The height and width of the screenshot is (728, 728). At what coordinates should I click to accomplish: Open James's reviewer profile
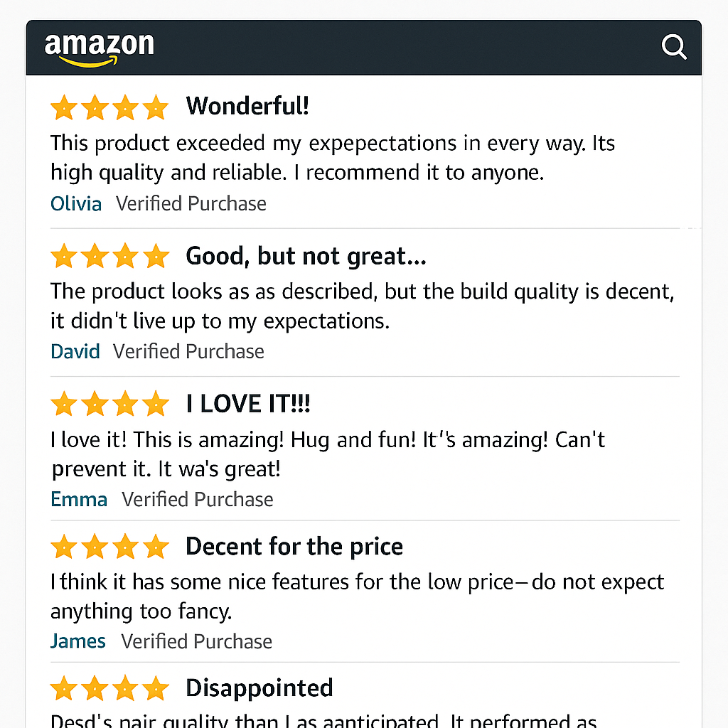pos(78,641)
